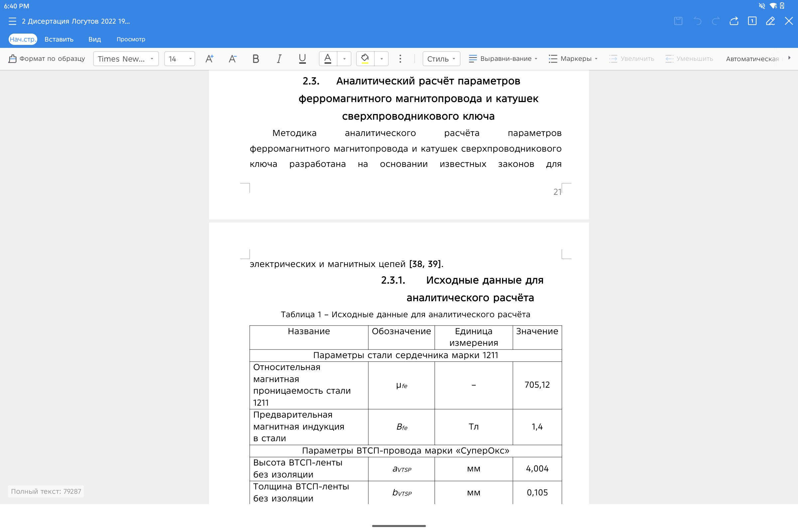Screen dimensions: 798x532
Task: Increase font size with A+ icon
Action: (x=209, y=59)
